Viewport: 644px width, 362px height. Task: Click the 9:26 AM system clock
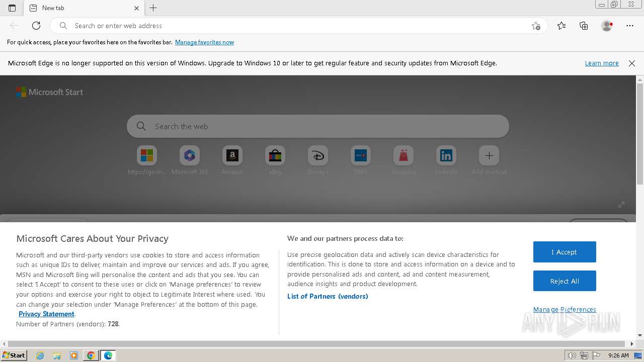pyautogui.click(x=618, y=355)
